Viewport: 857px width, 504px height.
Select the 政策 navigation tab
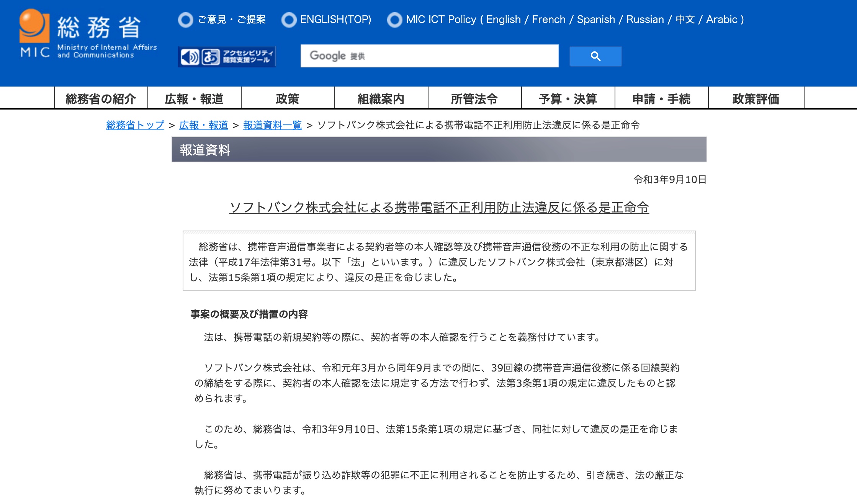coord(288,99)
